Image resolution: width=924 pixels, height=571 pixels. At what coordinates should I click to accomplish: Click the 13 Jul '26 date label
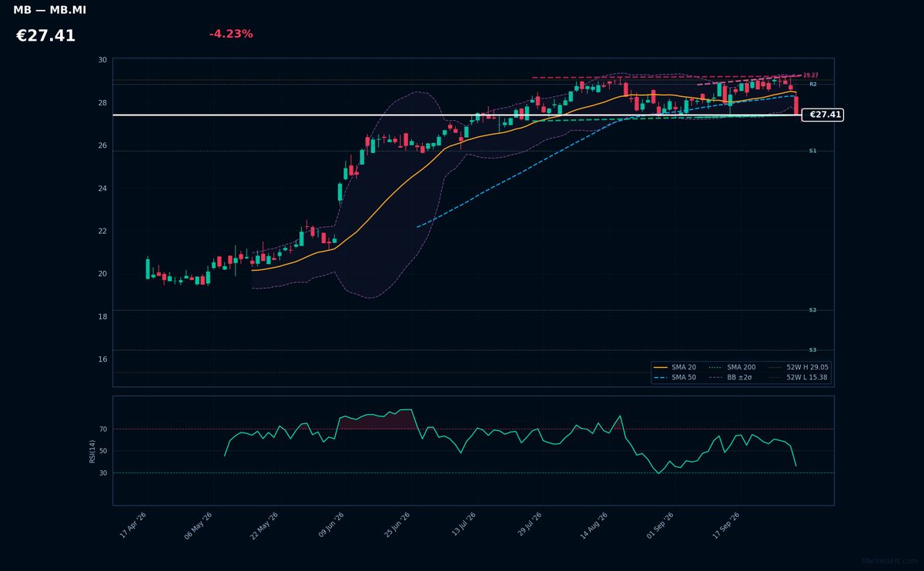coord(464,526)
